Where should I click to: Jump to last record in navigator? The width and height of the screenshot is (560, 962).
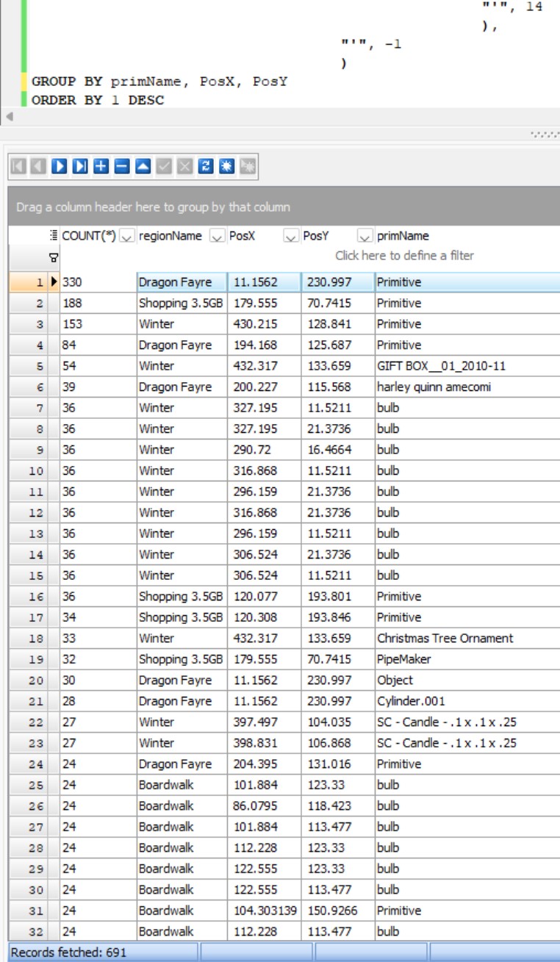pos(81,166)
